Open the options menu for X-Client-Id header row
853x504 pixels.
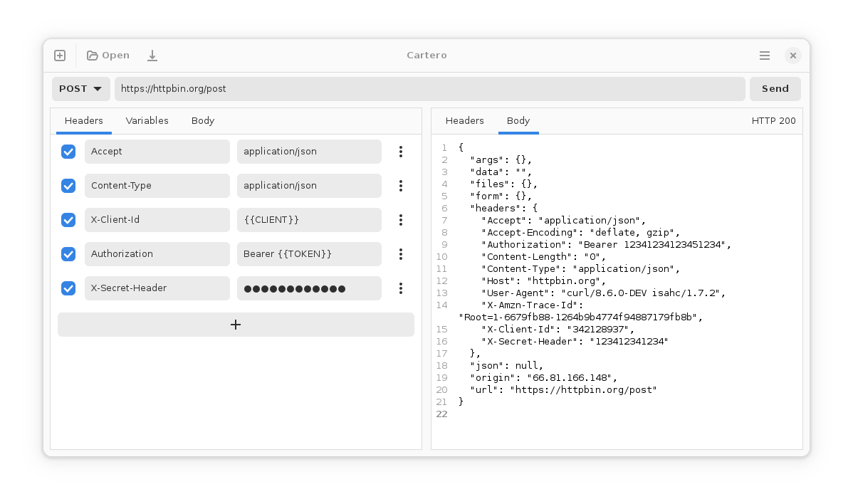(401, 220)
